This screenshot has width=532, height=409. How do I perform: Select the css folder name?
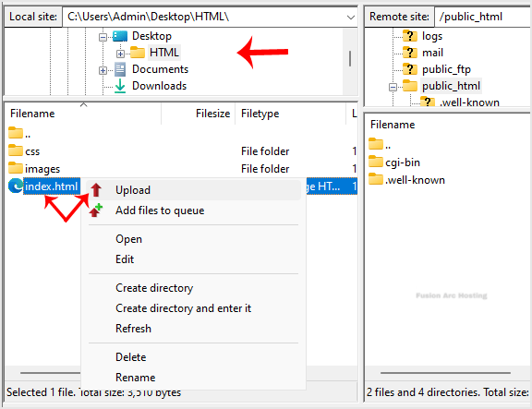click(32, 151)
